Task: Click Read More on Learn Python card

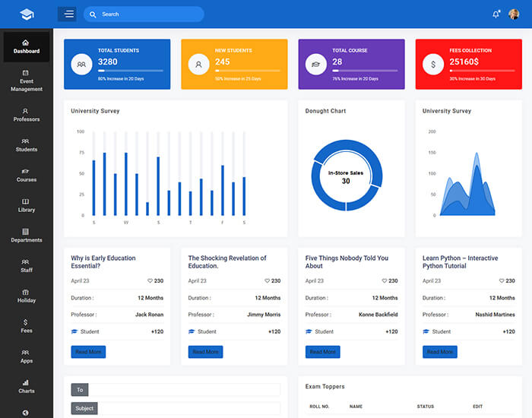Action: coord(439,352)
